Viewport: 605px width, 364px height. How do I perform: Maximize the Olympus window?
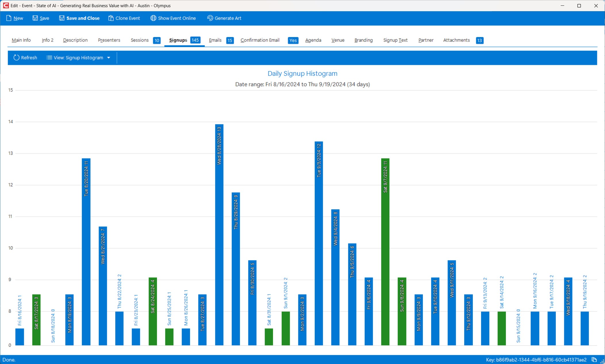click(x=579, y=5)
